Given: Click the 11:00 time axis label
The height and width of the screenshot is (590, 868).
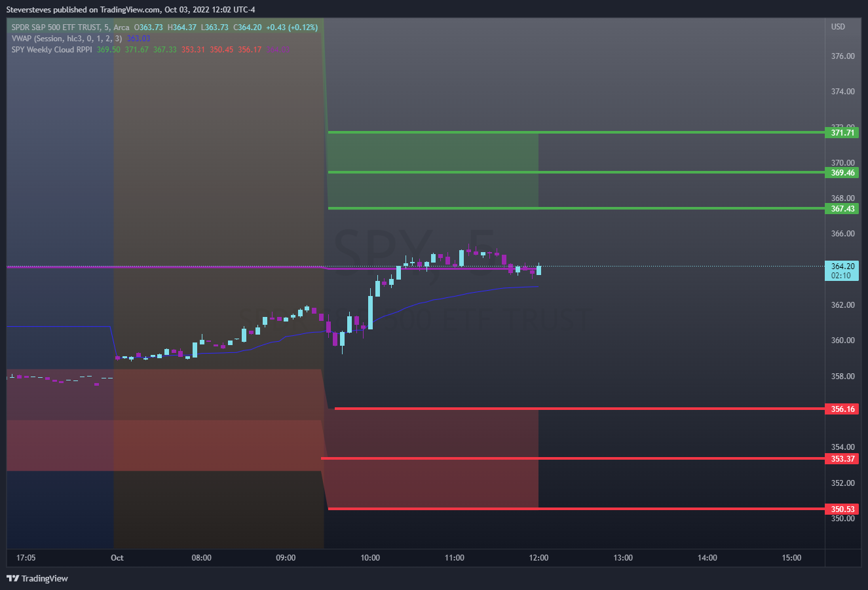Looking at the screenshot, I should tap(455, 558).
